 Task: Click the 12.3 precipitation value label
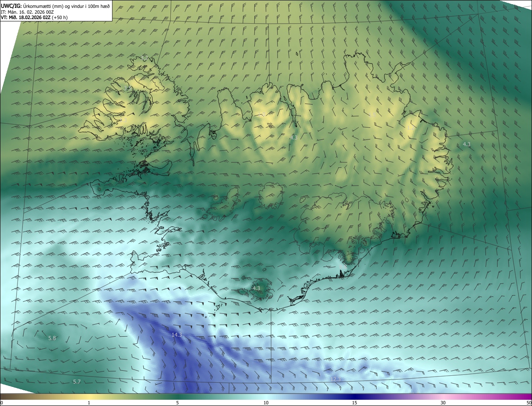[x=335, y=379]
